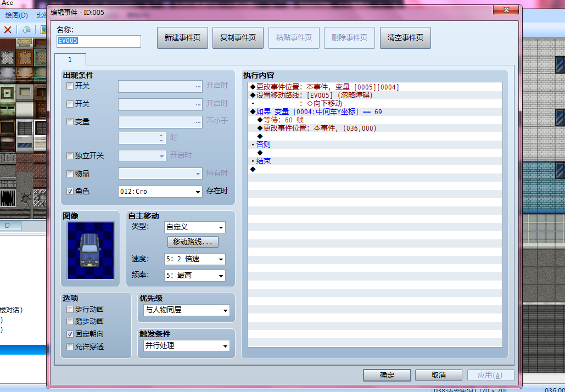Select the cracked concrete tile in tileset palette

[24, 198]
